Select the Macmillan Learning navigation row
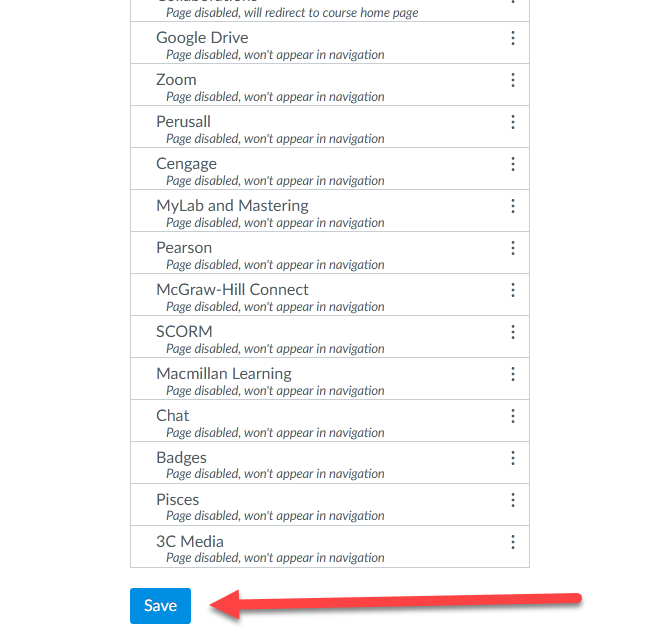The width and height of the screenshot is (656, 633). (224, 374)
